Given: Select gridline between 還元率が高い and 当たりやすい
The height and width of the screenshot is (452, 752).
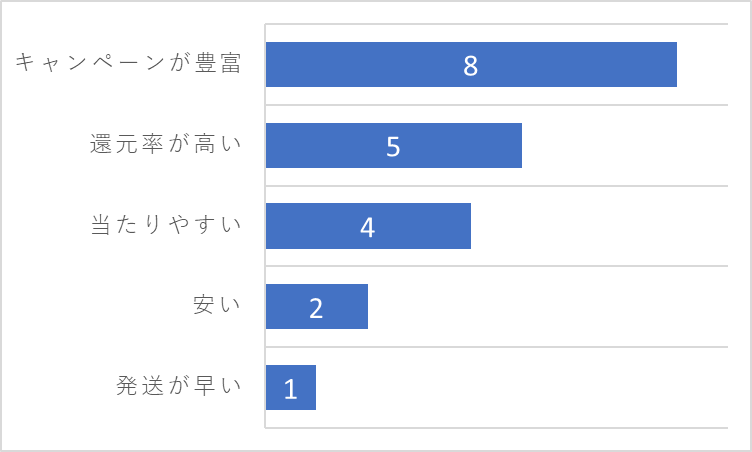Looking at the screenshot, I should 496,185.
